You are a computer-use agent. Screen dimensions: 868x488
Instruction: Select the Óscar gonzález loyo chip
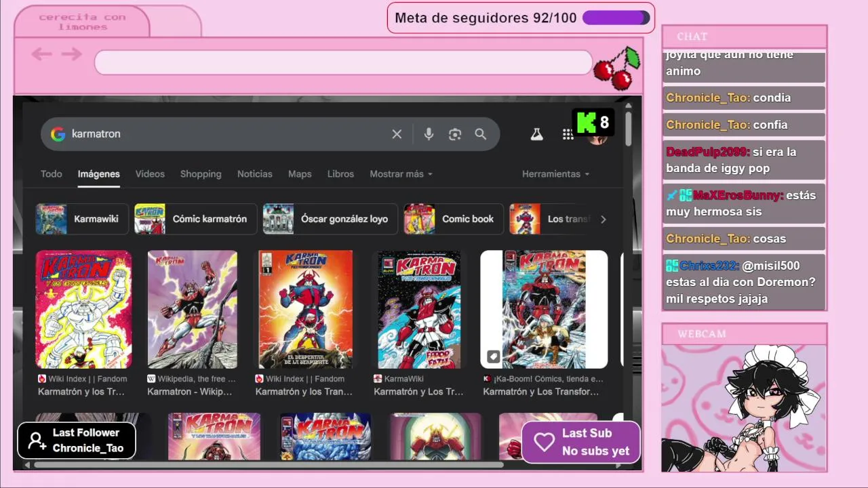pos(330,219)
